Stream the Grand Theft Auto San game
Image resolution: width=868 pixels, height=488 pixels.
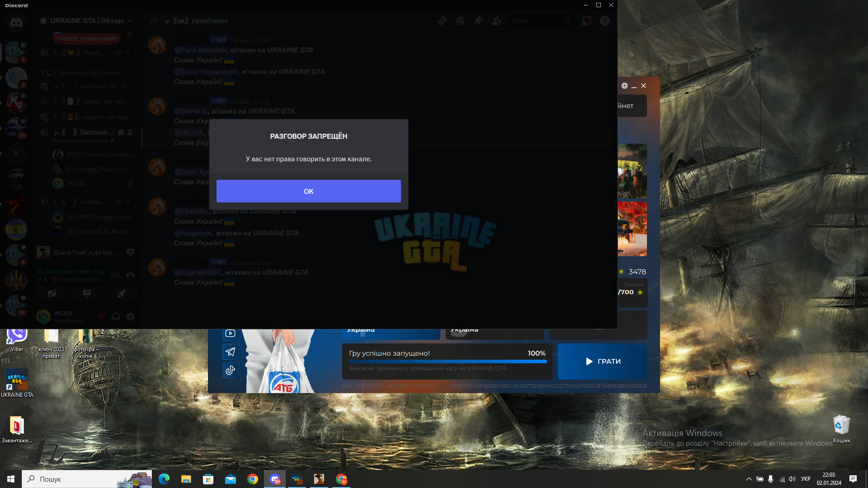click(x=130, y=253)
